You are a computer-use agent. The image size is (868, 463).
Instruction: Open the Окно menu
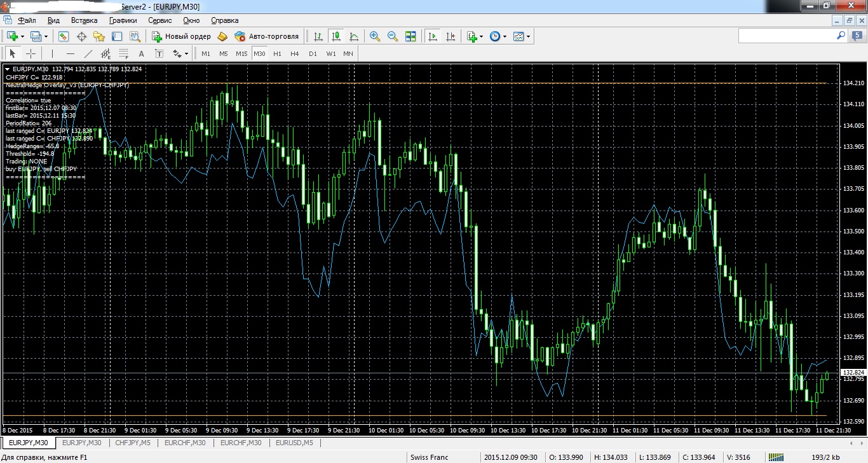(x=191, y=20)
